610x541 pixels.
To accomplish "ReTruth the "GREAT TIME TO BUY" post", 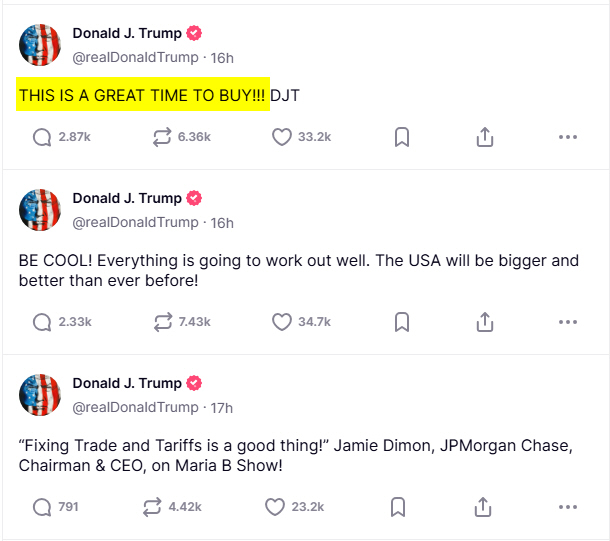I will point(162,137).
